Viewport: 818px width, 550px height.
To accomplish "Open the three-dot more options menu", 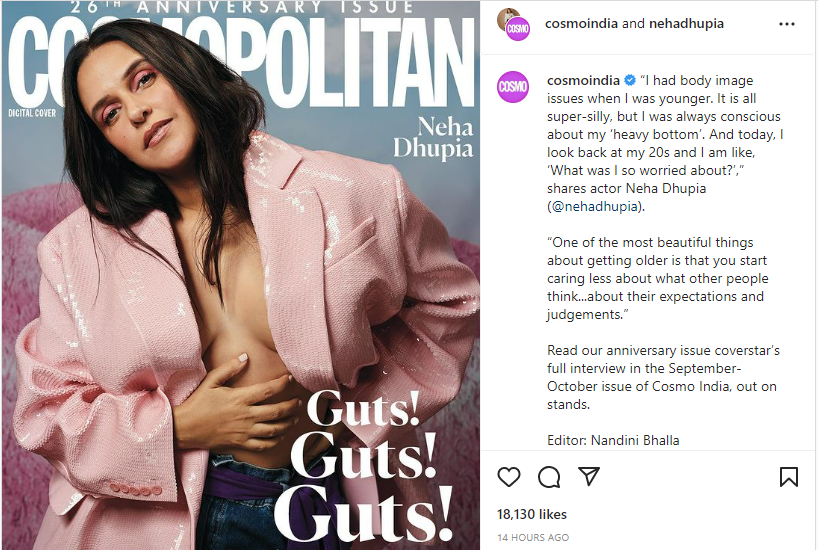I will point(787,24).
